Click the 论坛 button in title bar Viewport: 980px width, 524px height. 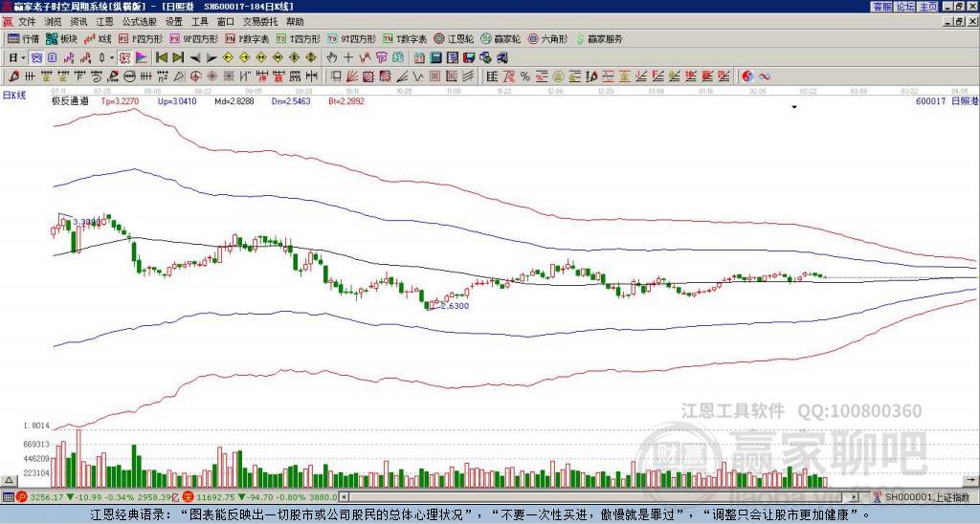point(904,7)
